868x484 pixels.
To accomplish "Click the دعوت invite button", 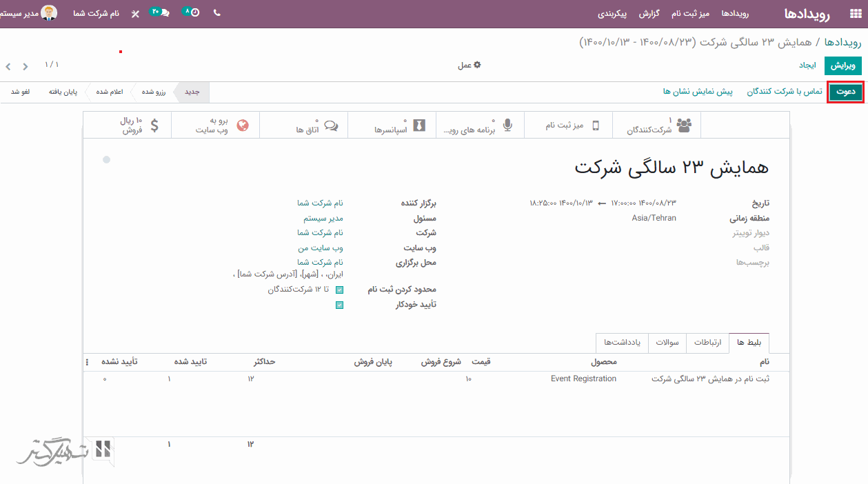I will [x=845, y=92].
